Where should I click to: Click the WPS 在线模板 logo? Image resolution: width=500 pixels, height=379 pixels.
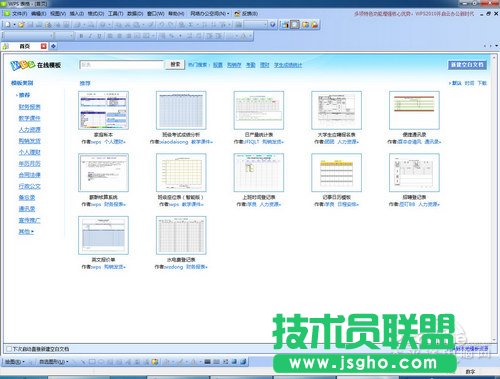[36, 65]
